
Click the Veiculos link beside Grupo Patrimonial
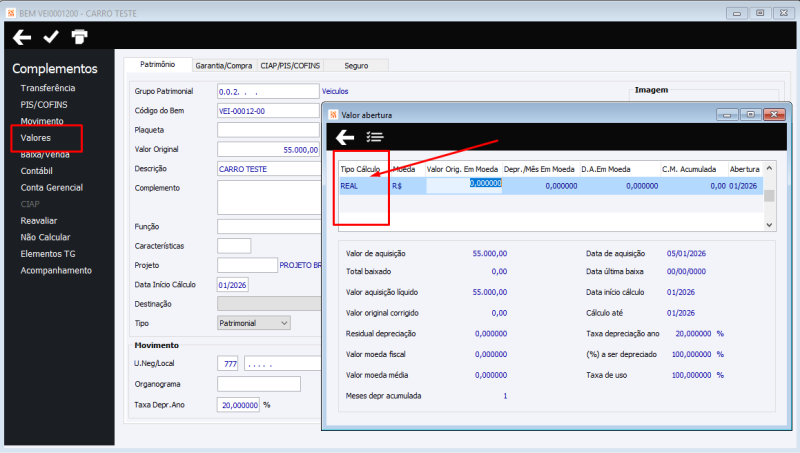click(335, 91)
